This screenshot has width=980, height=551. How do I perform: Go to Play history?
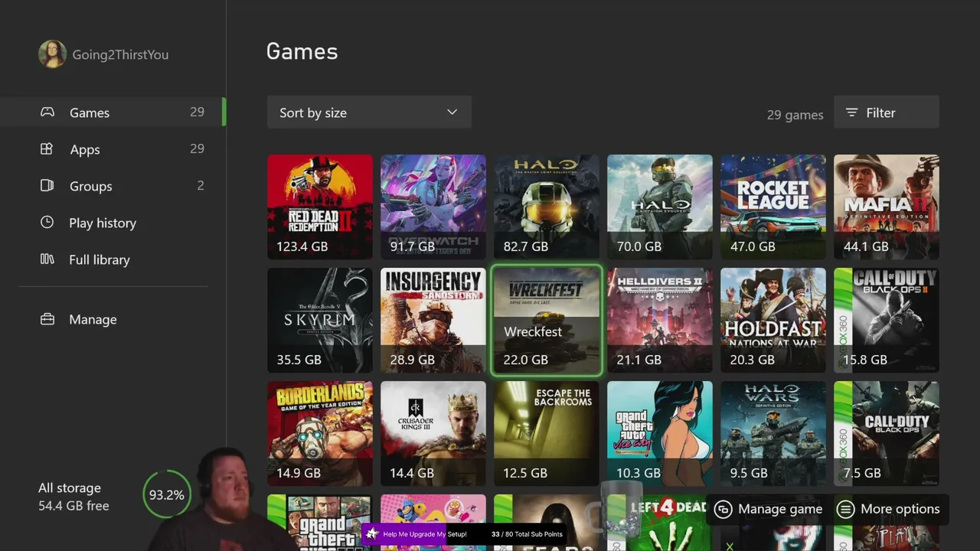pyautogui.click(x=103, y=223)
